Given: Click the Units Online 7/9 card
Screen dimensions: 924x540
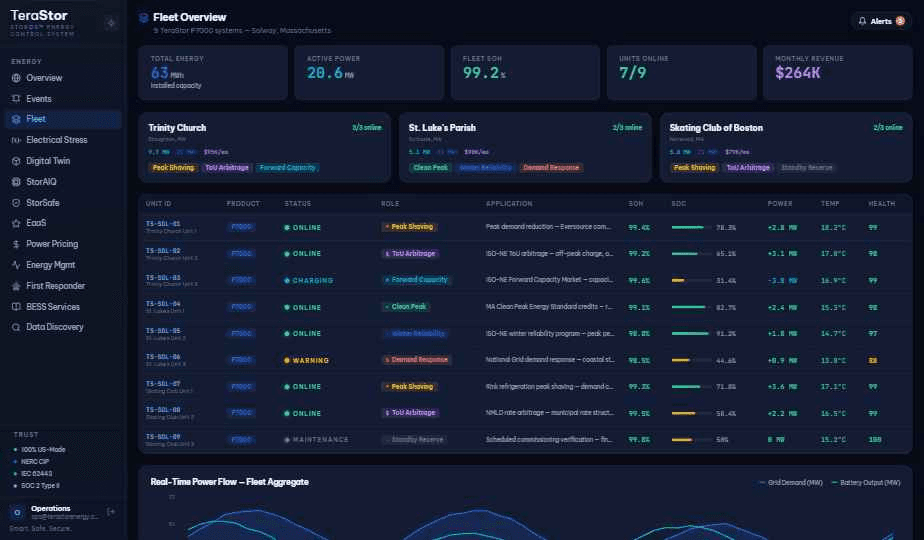Looking at the screenshot, I should pyautogui.click(x=681, y=73).
